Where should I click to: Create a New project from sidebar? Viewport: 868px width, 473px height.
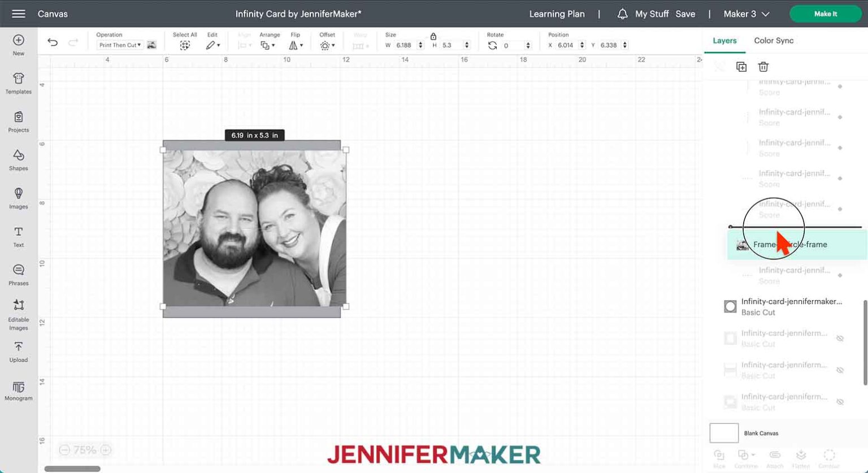pos(19,45)
